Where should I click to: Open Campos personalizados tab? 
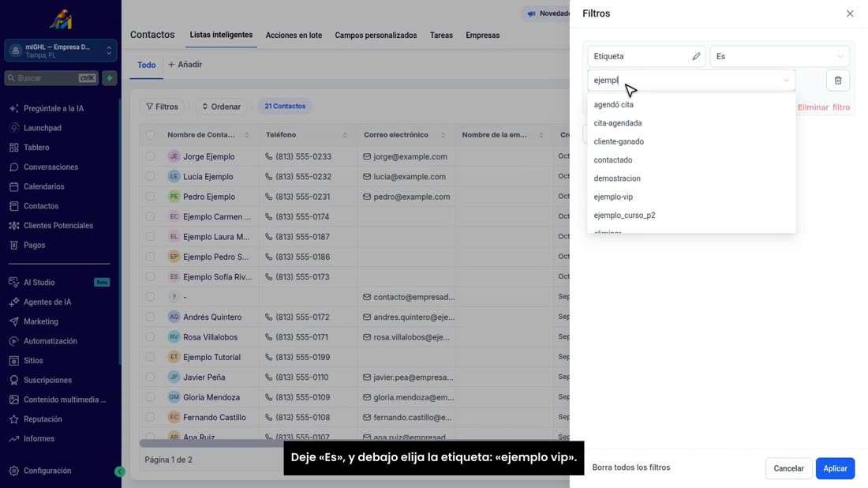pos(376,36)
